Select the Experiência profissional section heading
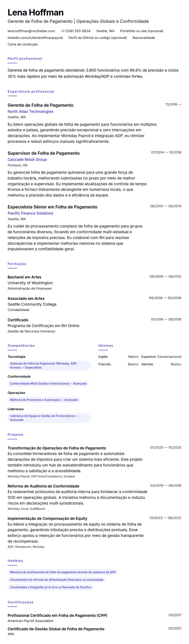Screen dimensions: 189x644 point(31,91)
